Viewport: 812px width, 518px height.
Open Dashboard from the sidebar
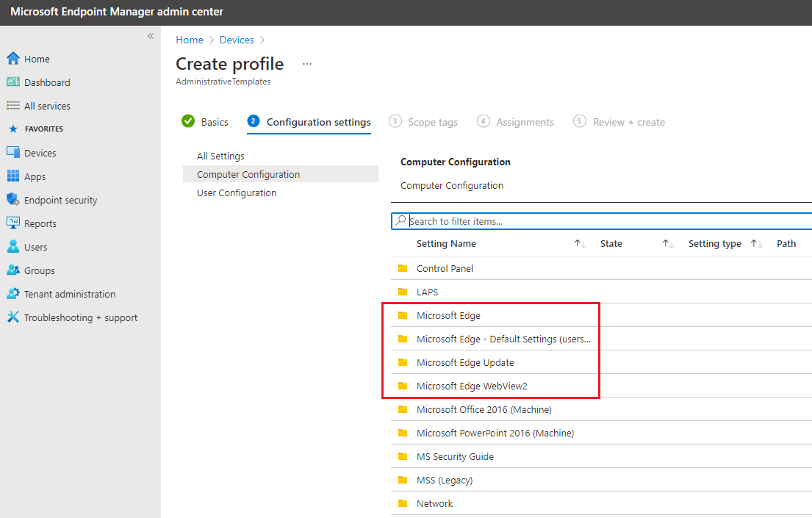coord(47,82)
